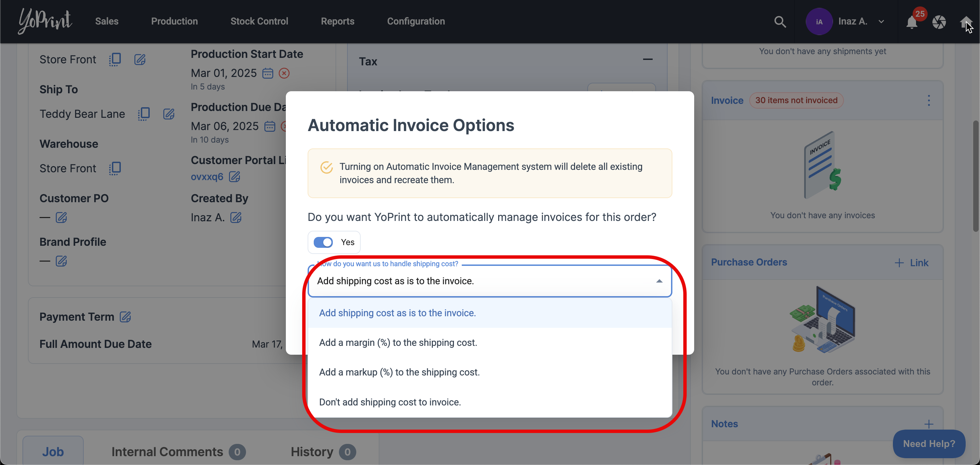This screenshot has width=980, height=465.
Task: Select 'Don't add shipping cost to invoice'
Action: tap(490, 402)
